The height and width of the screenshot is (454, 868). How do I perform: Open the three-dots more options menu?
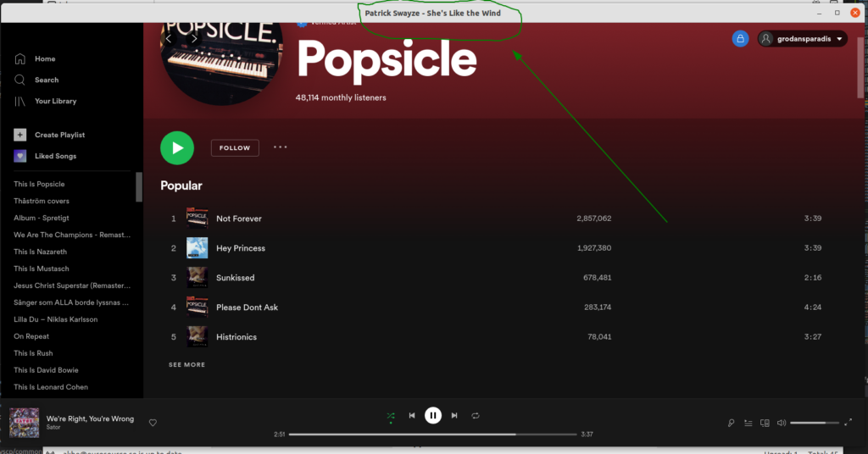point(280,147)
